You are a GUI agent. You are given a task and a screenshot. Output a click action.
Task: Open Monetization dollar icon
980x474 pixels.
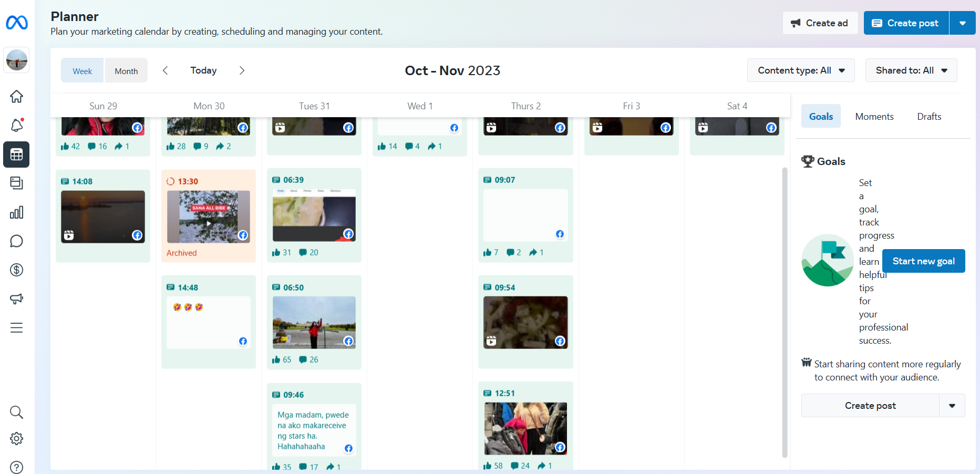tap(17, 270)
